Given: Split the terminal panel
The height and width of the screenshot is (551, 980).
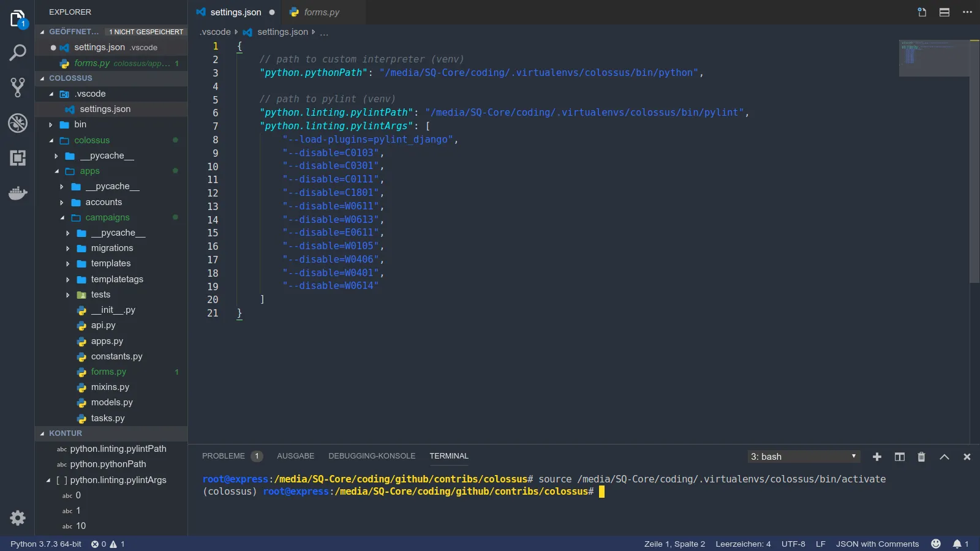Looking at the screenshot, I should [x=900, y=457].
